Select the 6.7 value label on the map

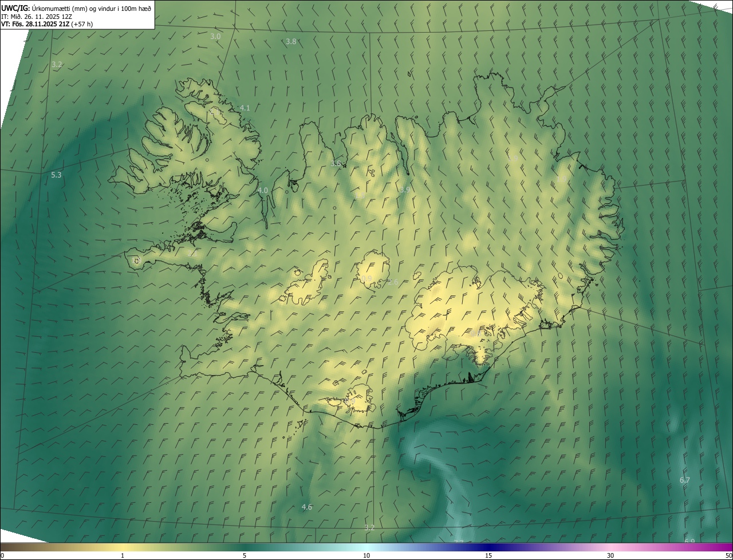pyautogui.click(x=685, y=480)
